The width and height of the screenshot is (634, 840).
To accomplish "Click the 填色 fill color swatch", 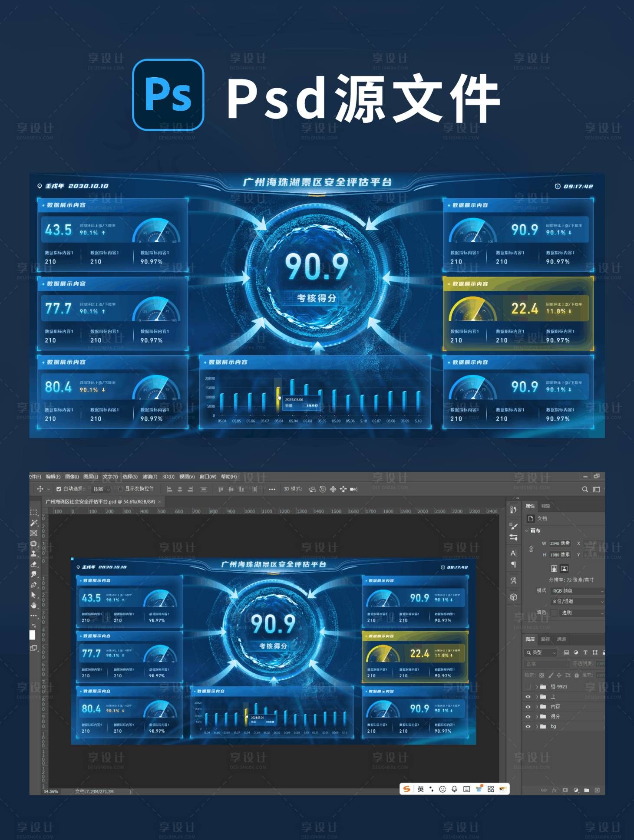I will 554,613.
